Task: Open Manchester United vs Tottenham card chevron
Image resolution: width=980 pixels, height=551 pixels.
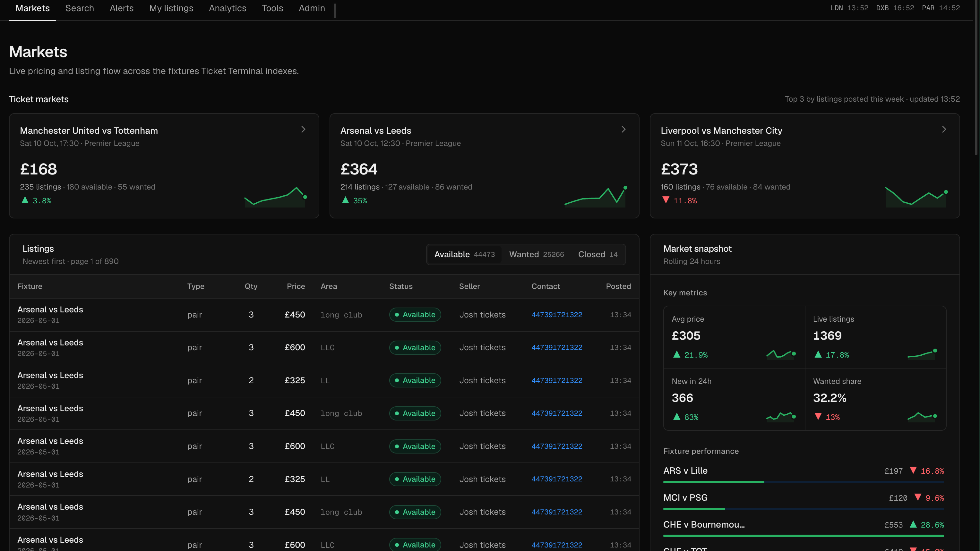Action: click(x=303, y=129)
